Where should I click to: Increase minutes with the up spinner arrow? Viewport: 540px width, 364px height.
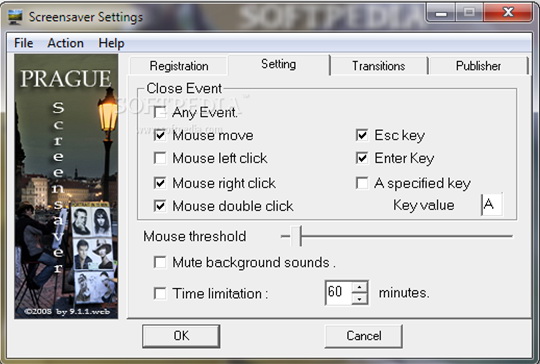tap(360, 287)
